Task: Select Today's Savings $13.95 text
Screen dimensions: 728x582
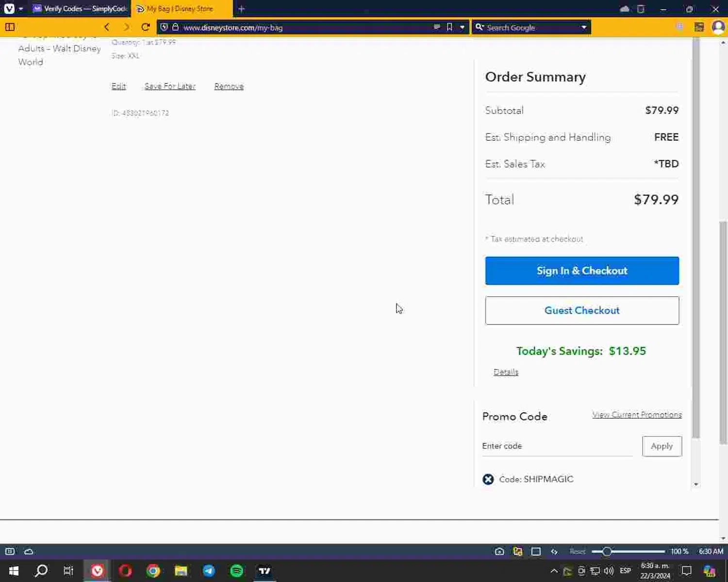Action: pyautogui.click(x=581, y=351)
